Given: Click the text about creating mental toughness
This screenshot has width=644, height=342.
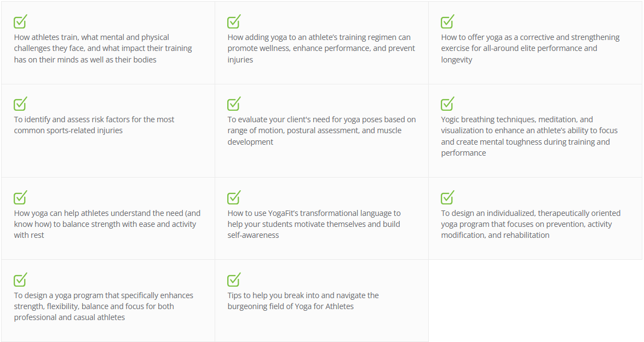Looking at the screenshot, I should pyautogui.click(x=530, y=136).
